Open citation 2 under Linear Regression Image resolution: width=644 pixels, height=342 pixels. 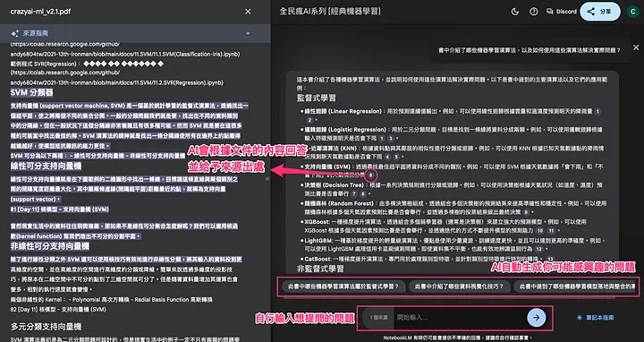[309, 120]
